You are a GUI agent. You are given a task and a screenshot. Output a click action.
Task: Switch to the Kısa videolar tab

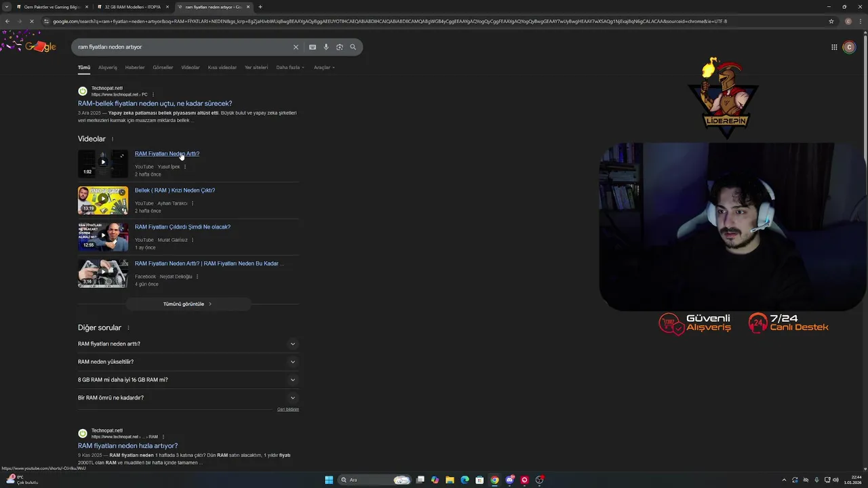click(222, 68)
